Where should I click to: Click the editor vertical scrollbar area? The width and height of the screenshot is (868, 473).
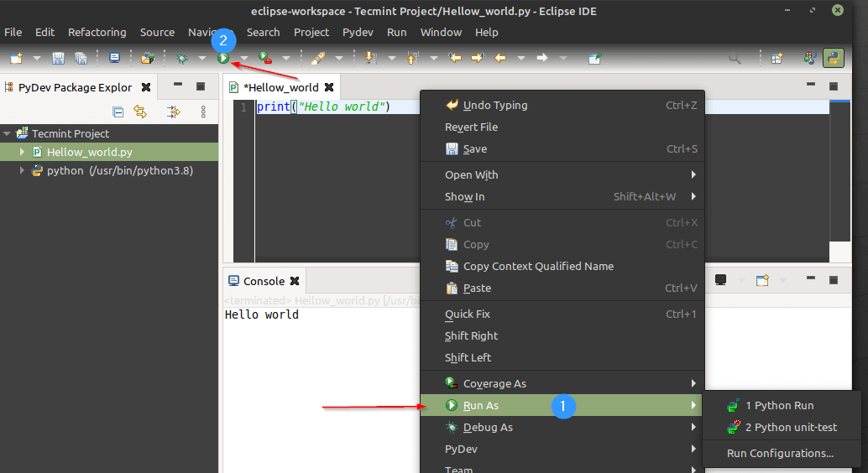(839, 171)
